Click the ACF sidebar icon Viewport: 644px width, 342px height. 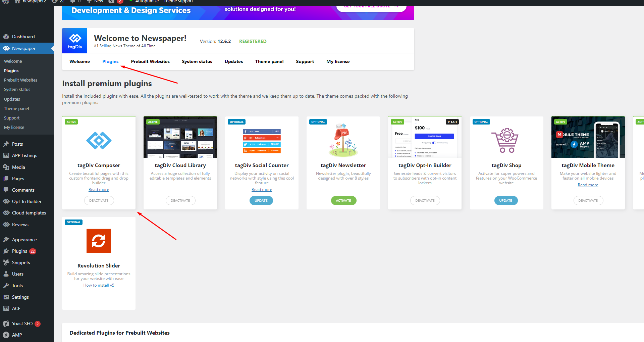pyautogui.click(x=6, y=308)
